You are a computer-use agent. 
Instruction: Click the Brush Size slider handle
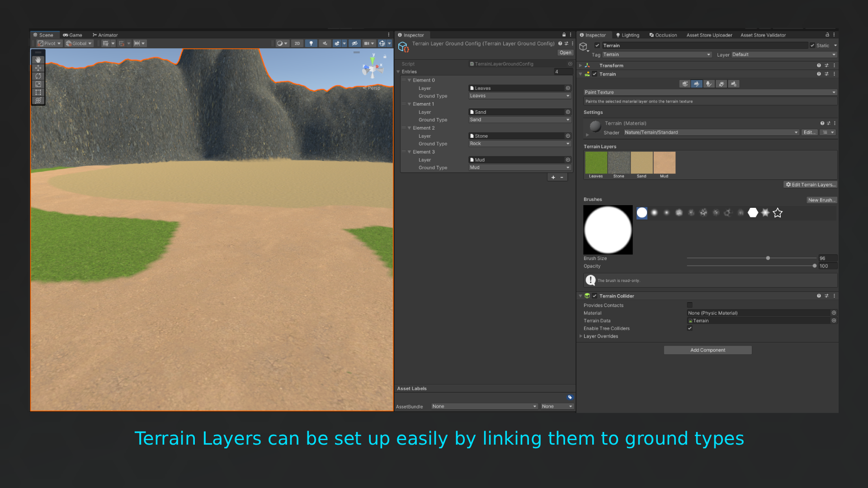768,258
